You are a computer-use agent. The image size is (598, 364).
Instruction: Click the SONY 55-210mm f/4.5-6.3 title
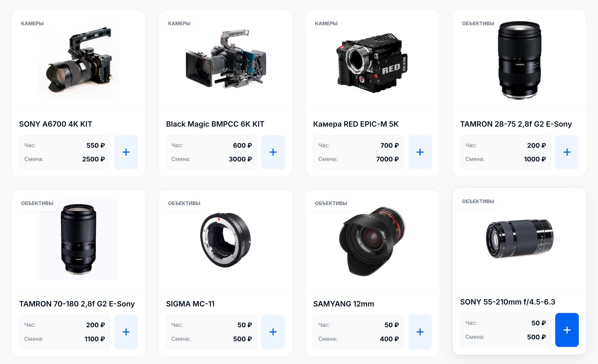point(508,302)
